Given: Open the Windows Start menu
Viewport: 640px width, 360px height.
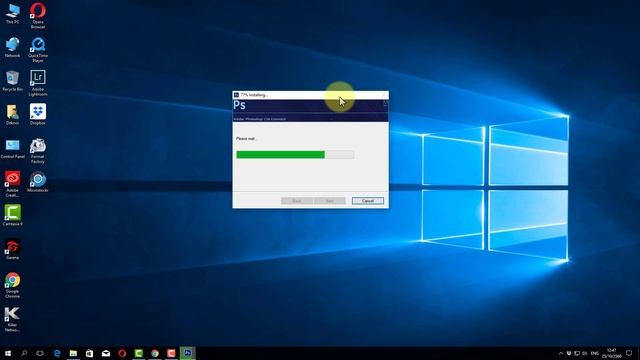Looking at the screenshot, I should [x=8, y=353].
